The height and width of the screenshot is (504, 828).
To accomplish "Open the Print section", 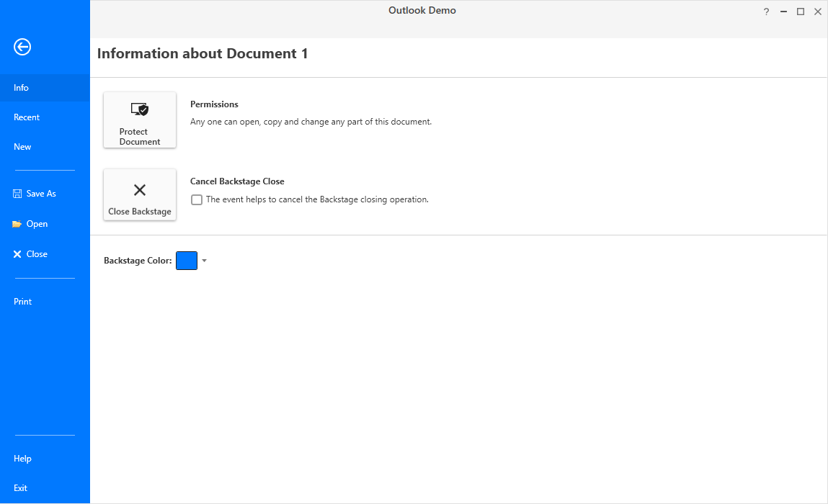I will click(22, 301).
